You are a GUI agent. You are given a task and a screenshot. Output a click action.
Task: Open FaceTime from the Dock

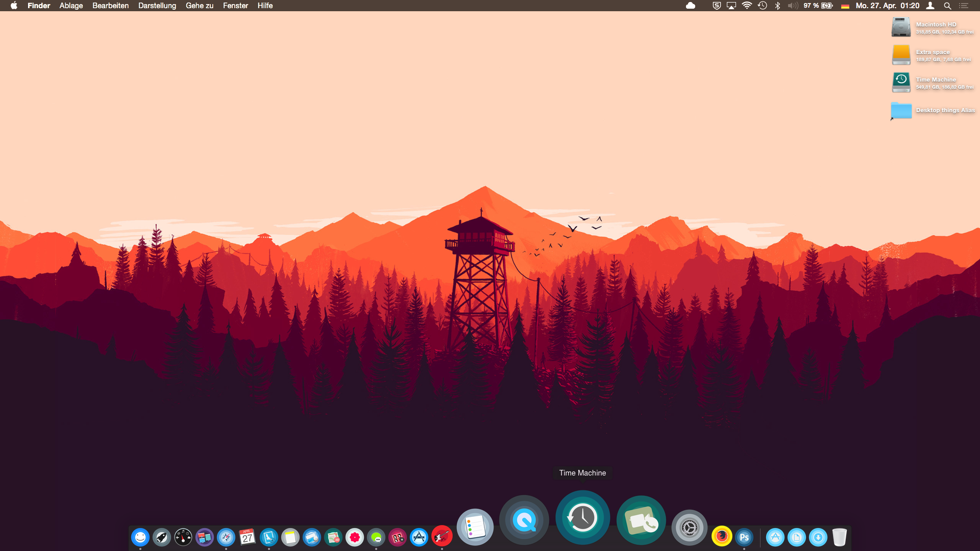pyautogui.click(x=641, y=521)
